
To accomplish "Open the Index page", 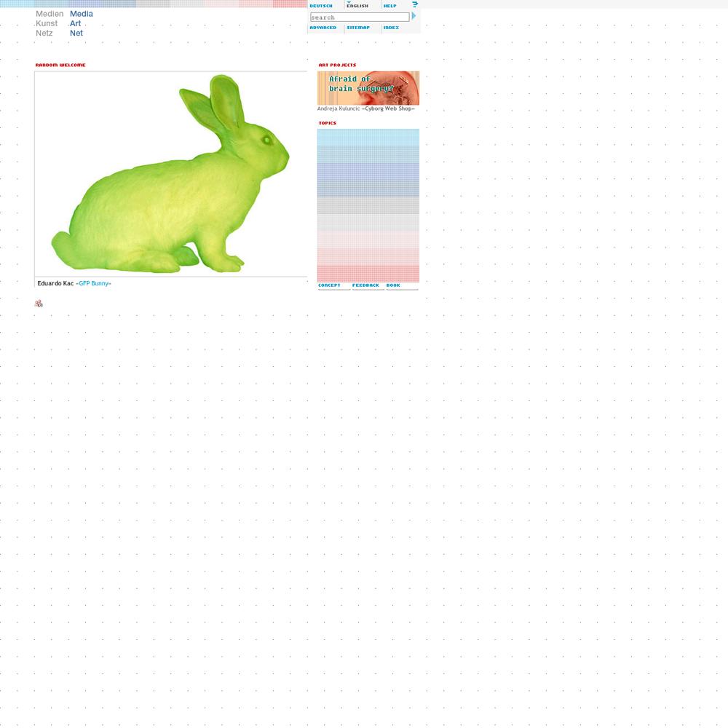I will point(391,28).
